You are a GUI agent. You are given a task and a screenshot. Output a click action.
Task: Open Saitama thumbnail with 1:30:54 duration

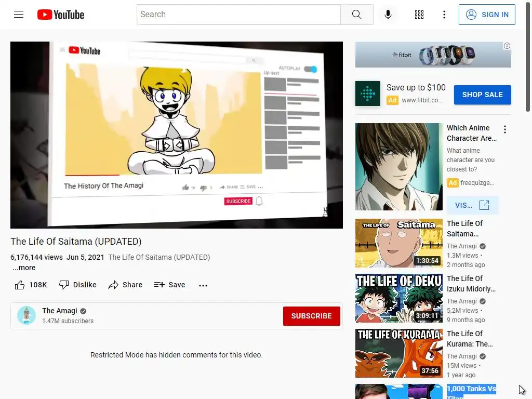coord(398,243)
